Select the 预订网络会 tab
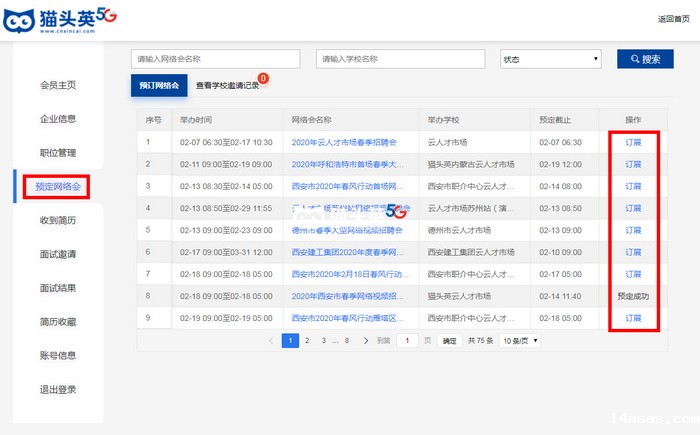This screenshot has width=700, height=435. (159, 86)
